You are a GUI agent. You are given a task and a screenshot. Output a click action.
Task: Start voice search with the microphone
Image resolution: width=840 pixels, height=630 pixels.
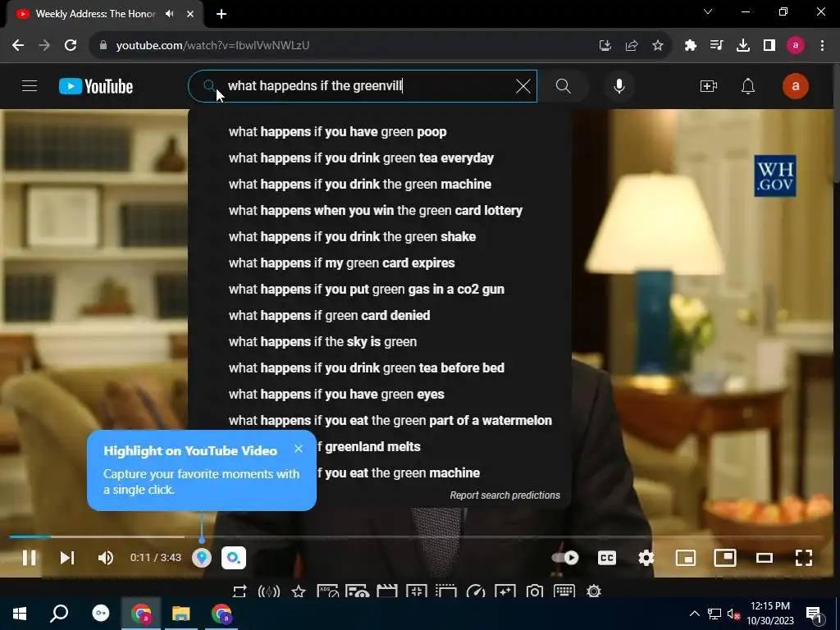619,86
